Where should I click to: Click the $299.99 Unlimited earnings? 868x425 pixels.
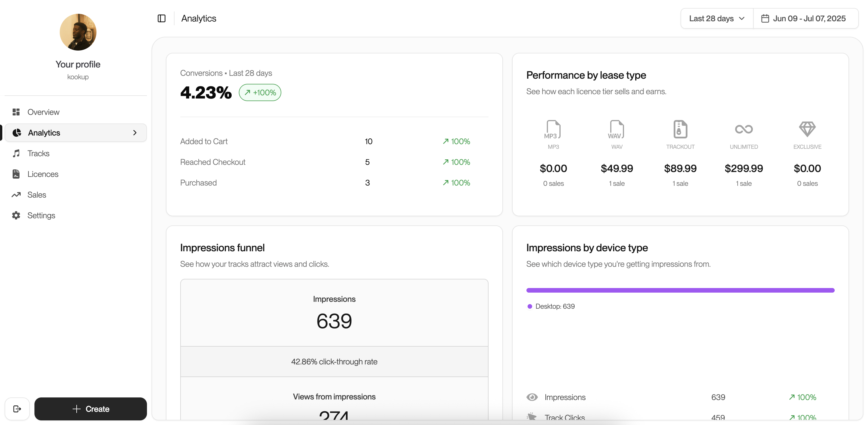744,168
